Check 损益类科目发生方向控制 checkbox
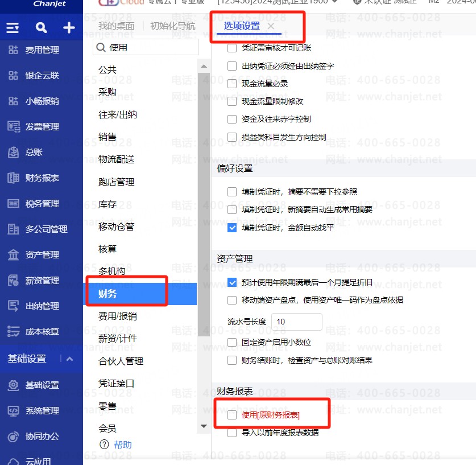 tap(232, 137)
